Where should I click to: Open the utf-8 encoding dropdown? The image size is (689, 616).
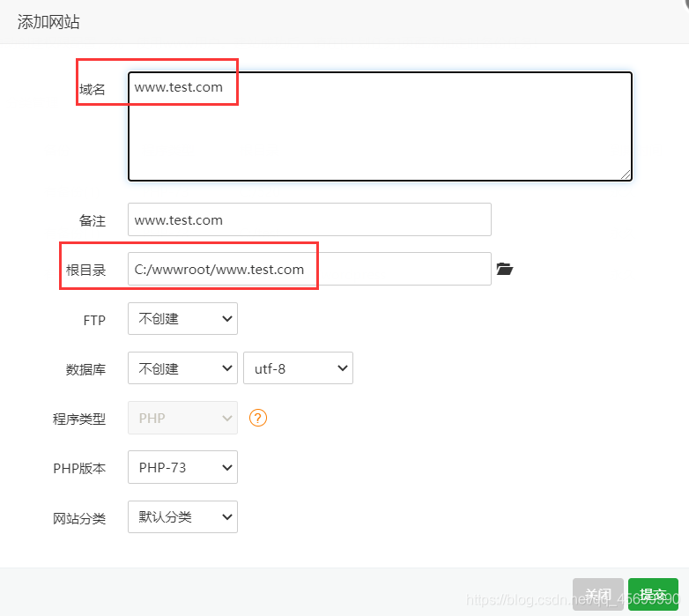(x=299, y=368)
